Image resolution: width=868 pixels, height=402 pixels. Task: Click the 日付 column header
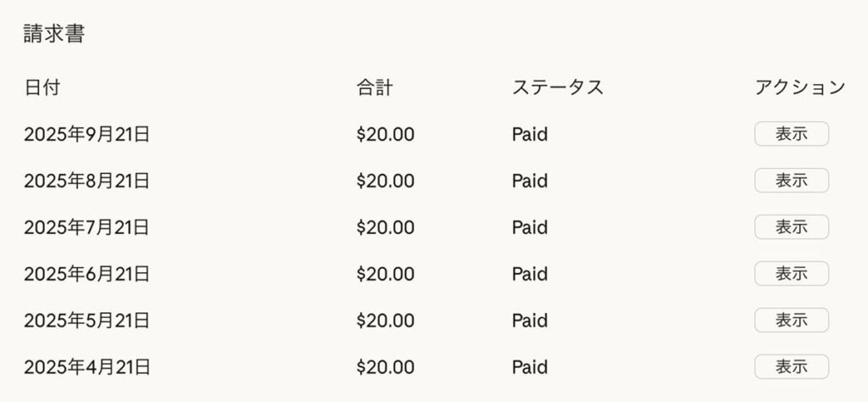tap(42, 87)
